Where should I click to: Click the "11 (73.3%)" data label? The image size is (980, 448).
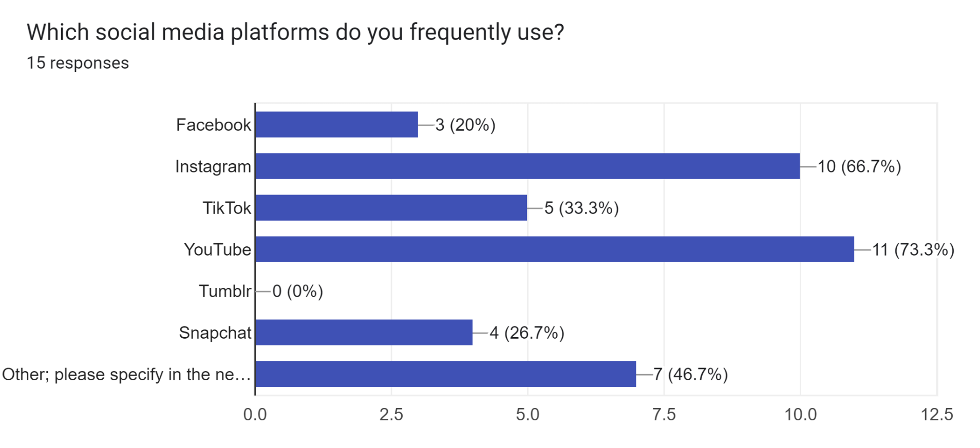[913, 249]
